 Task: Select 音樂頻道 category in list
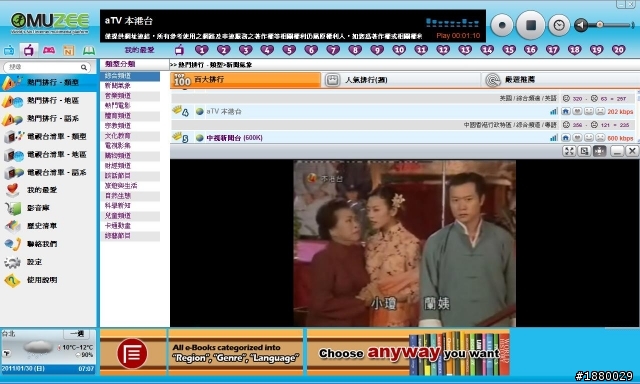[x=130, y=96]
